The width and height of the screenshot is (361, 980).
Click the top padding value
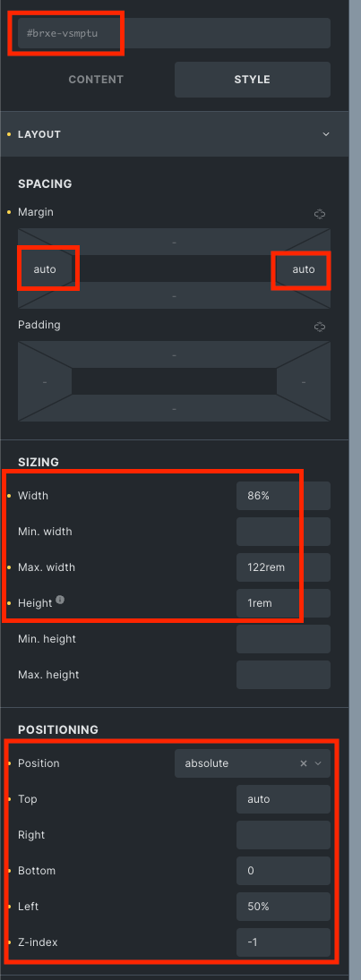click(174, 355)
